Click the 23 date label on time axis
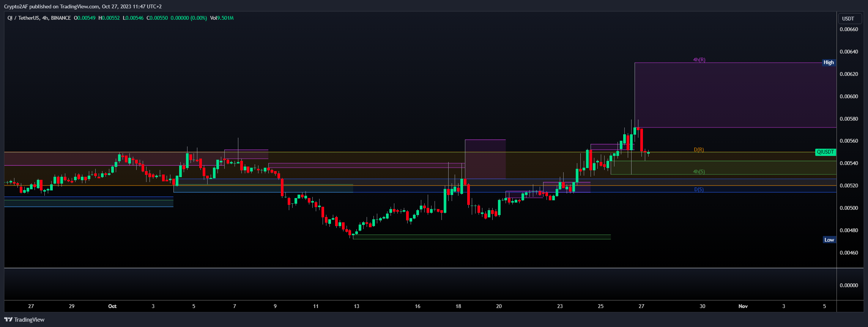Viewport: 868px width, 327px height. click(560, 306)
